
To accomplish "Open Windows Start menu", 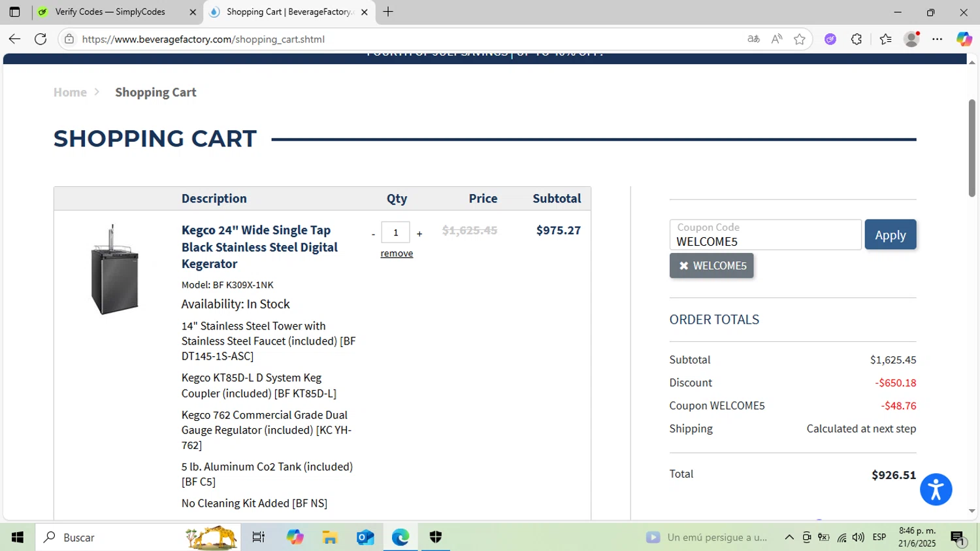I will point(18,537).
